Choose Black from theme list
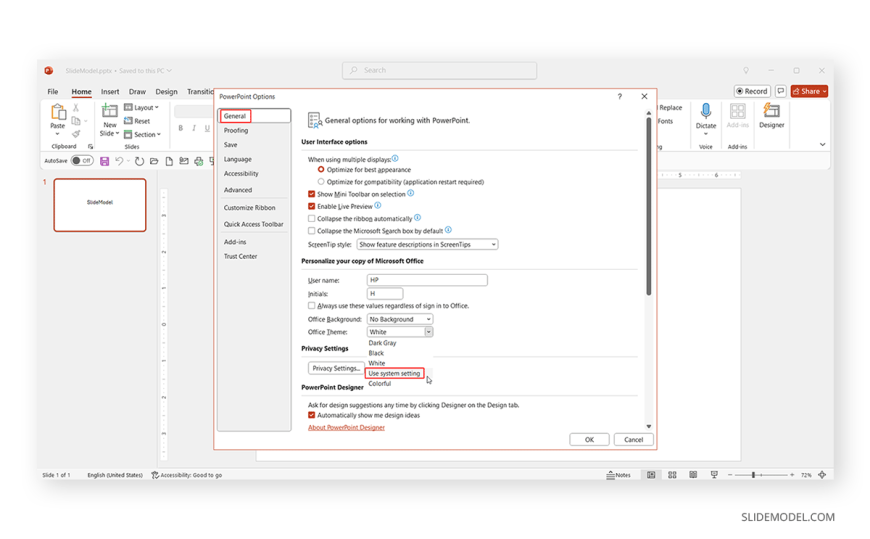This screenshot has height=539, width=870. 376,353
